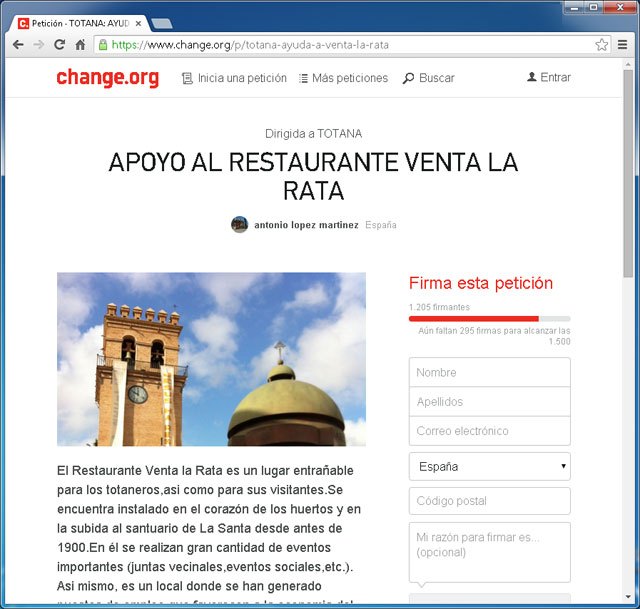Open Más peticiones menu
The width and height of the screenshot is (640, 609).
pos(343,78)
